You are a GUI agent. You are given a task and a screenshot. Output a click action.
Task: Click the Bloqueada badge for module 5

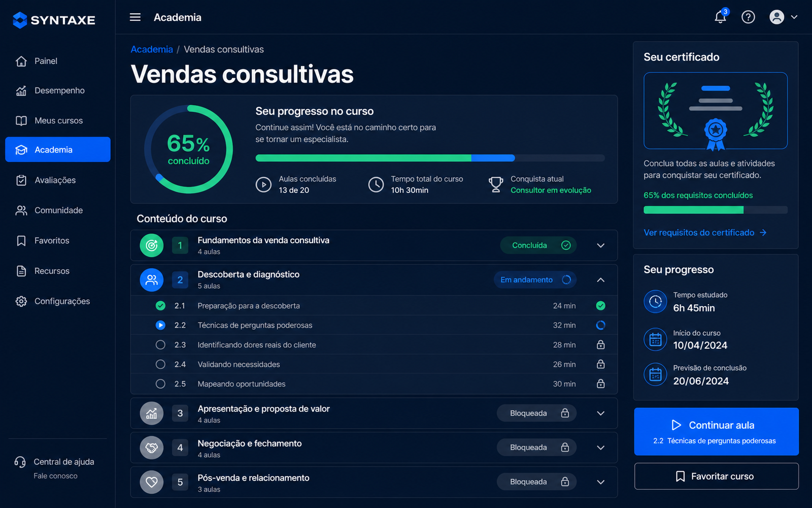pyautogui.click(x=537, y=482)
